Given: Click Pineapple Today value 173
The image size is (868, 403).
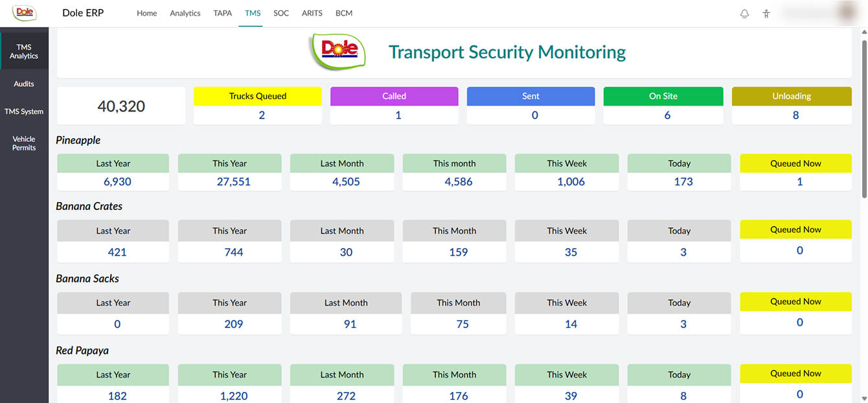Looking at the screenshot, I should [683, 182].
